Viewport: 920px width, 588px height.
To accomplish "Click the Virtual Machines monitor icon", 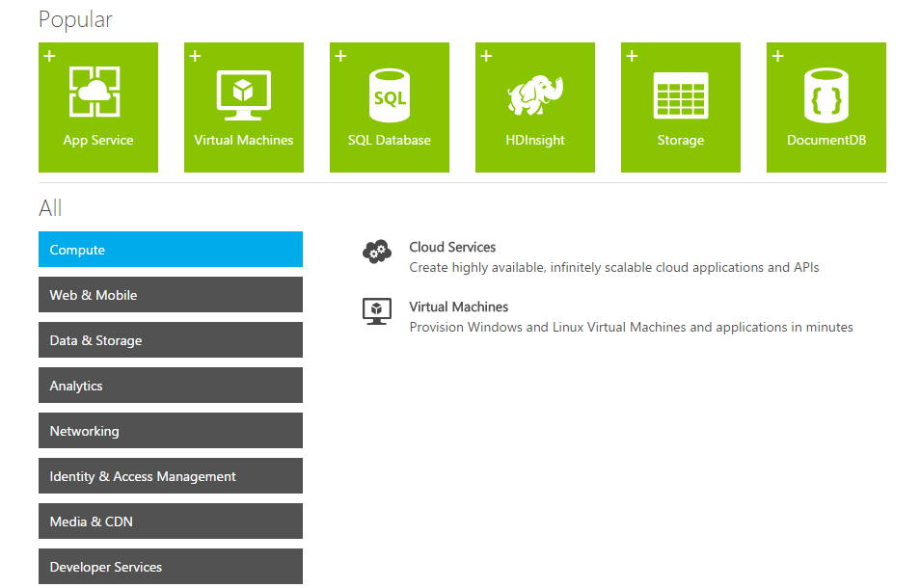I will 243,92.
